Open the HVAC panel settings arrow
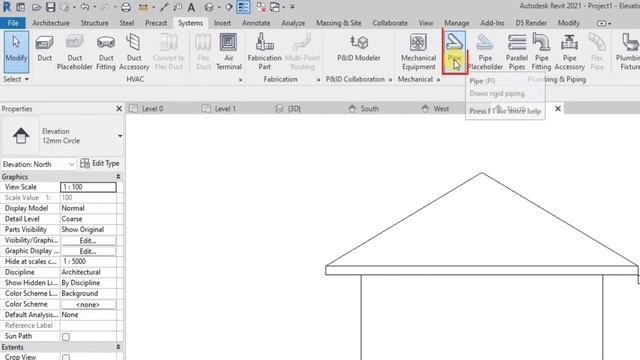 point(240,80)
